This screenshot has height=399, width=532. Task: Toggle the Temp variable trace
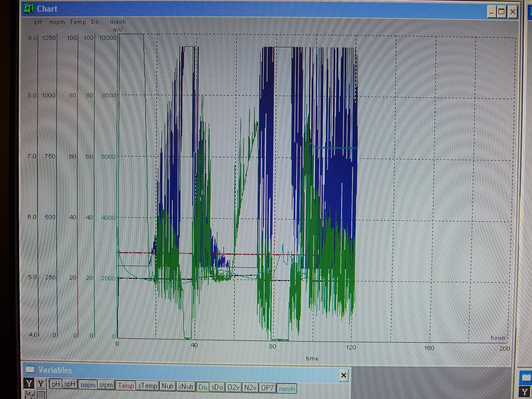(126, 386)
